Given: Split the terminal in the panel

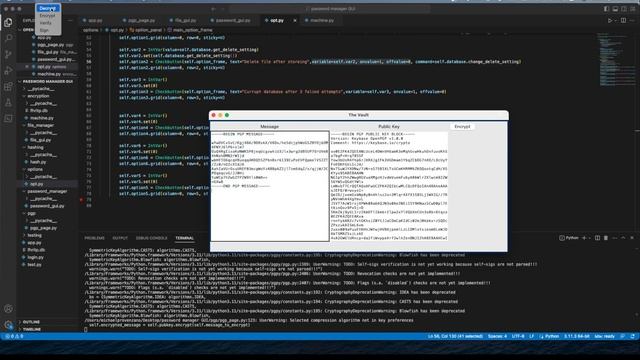Looking at the screenshot, I should tap(598, 238).
